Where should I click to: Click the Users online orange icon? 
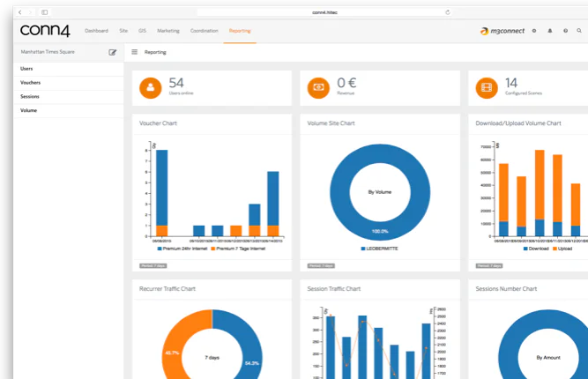pyautogui.click(x=151, y=88)
